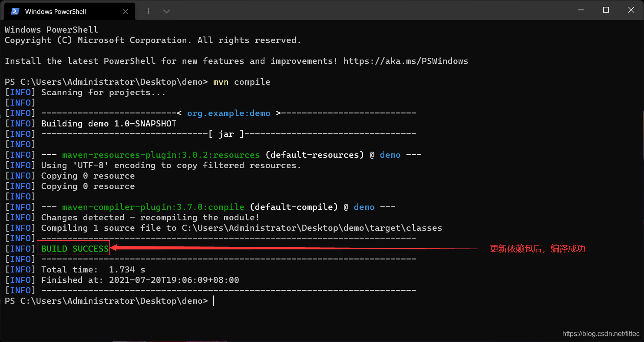Viewport: 644px width, 342px height.
Task: Click the 'maven-compiler-plugin:3.7.0:compile' text
Action: pos(153,207)
